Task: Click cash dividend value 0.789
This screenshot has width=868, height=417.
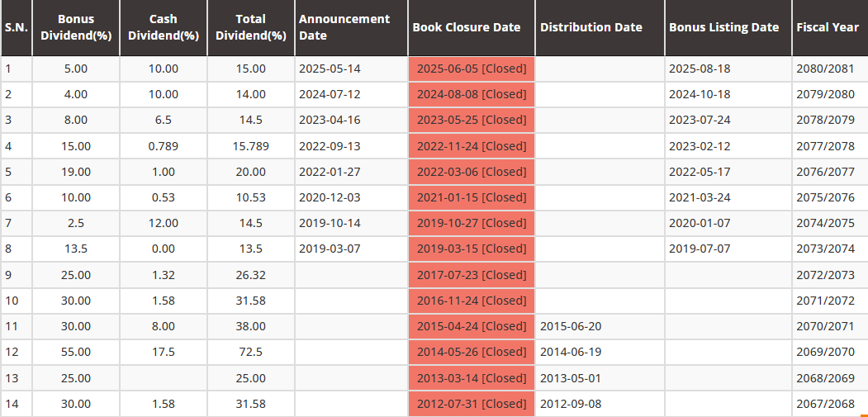Action: tap(164, 146)
